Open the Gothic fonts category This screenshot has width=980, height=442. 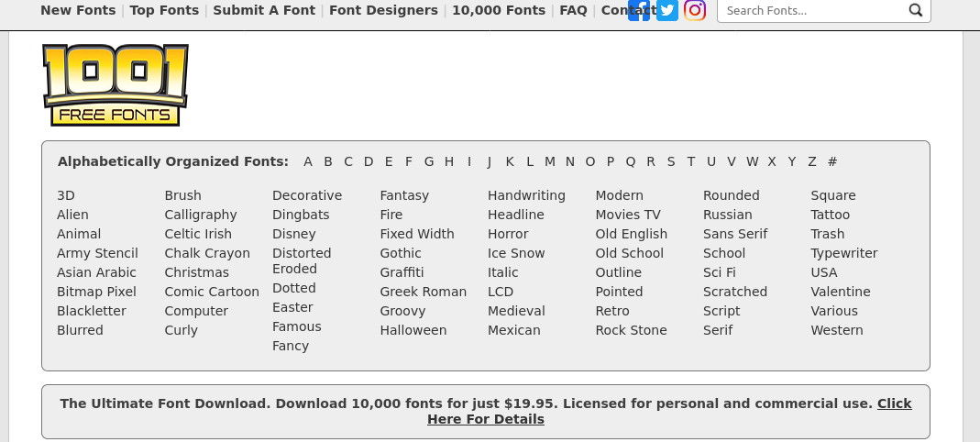click(x=401, y=253)
